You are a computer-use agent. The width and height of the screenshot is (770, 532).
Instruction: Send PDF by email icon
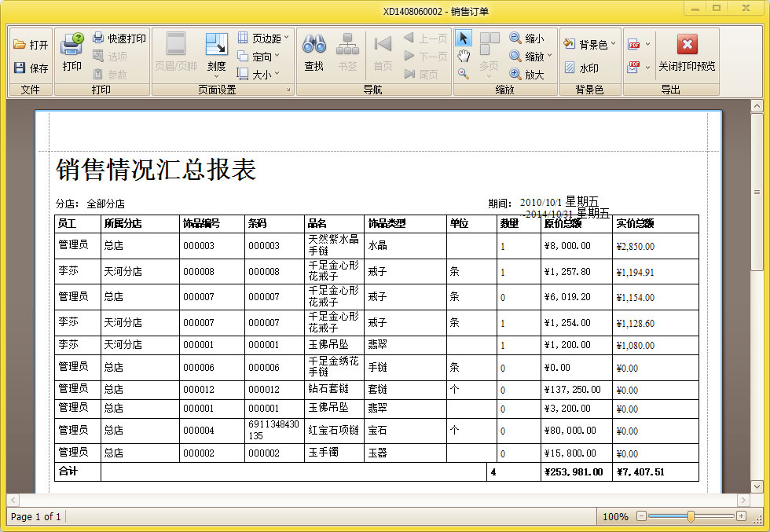tap(634, 67)
